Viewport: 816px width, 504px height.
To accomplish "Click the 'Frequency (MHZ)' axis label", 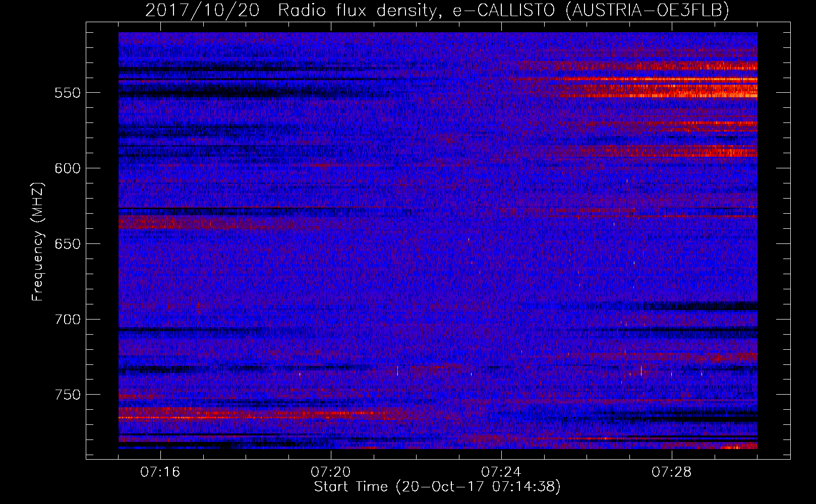I will click(38, 242).
